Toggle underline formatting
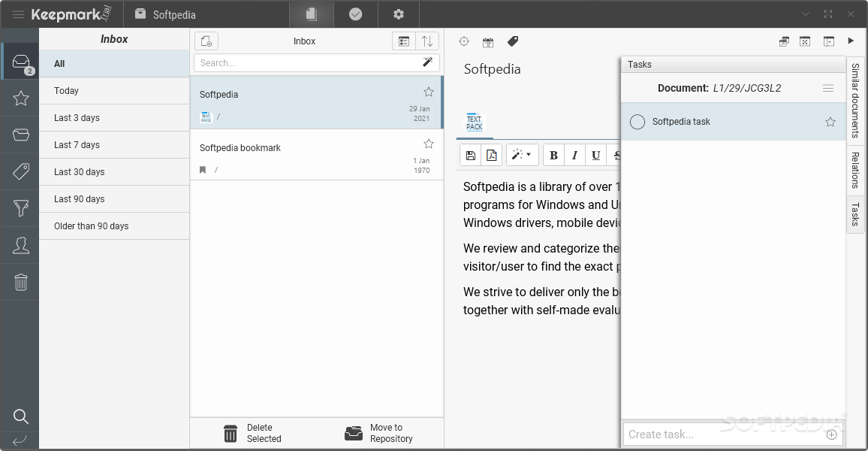Viewport: 868px width, 451px height. [x=595, y=155]
